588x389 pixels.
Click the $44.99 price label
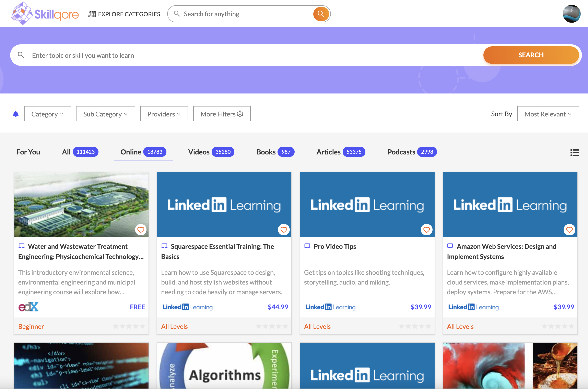[x=278, y=307]
